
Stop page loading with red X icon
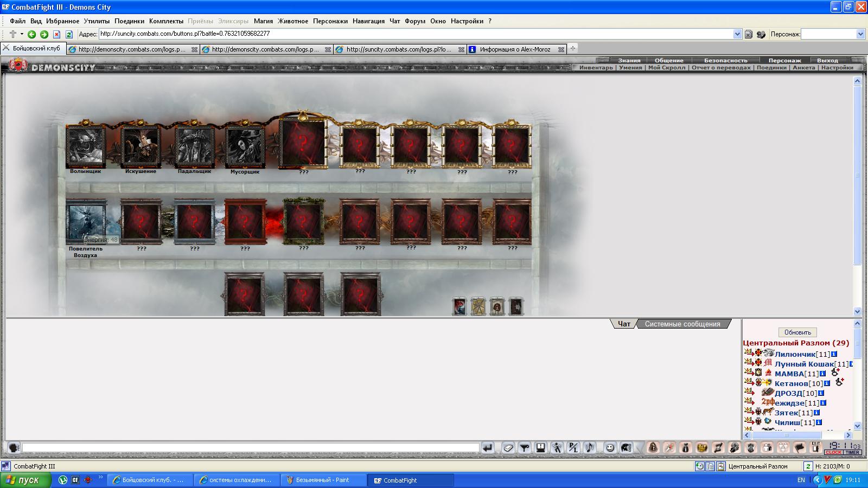pos(56,34)
